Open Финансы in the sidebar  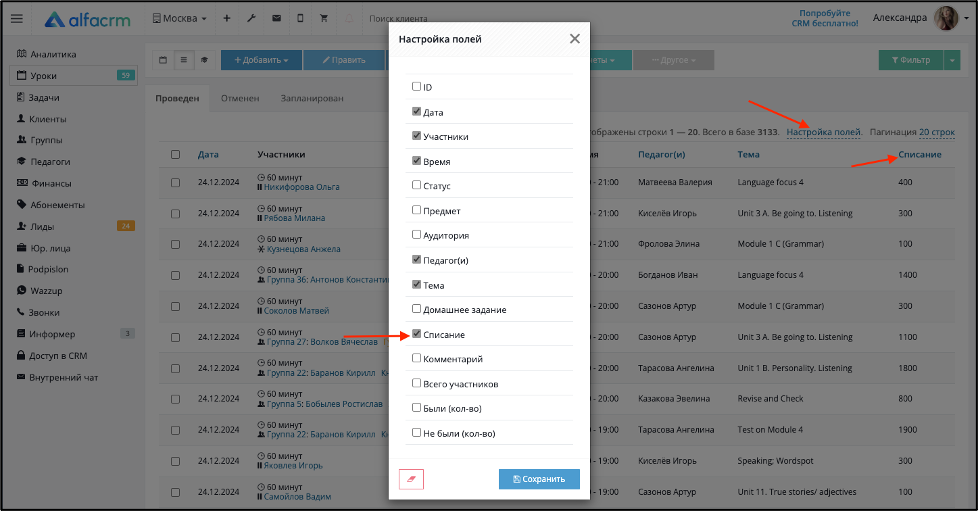51,184
